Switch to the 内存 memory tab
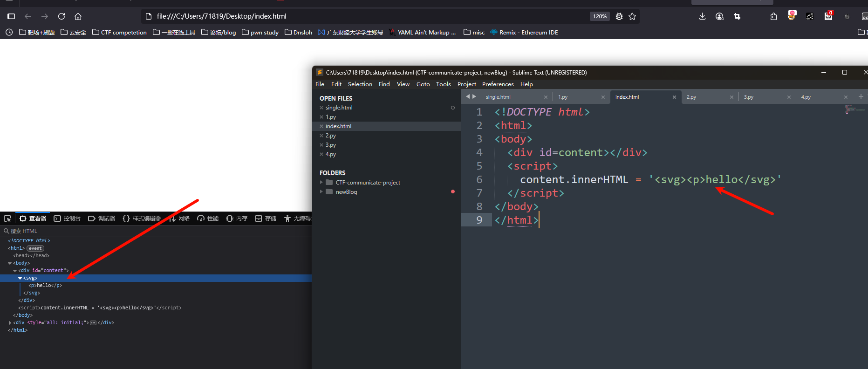Viewport: 868px width, 369px height. click(237, 219)
